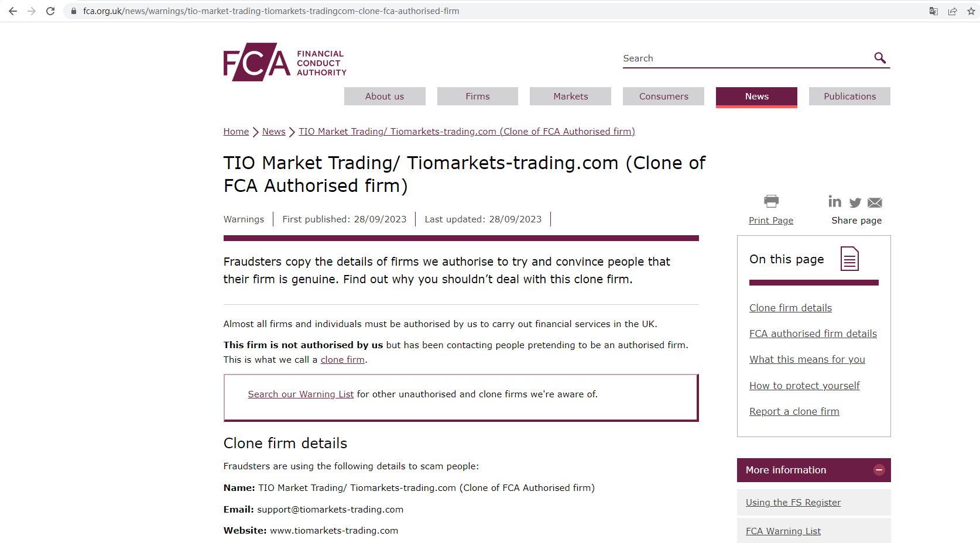Screen dimensions: 980x543
Task: Open Using the FS Register link
Action: [x=793, y=503]
